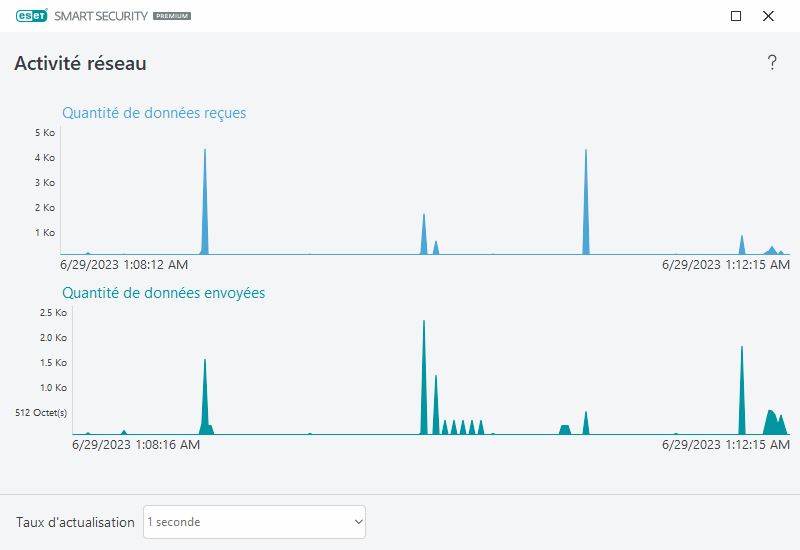Click the Activité réseau heading
This screenshot has width=800, height=550.
(80, 63)
